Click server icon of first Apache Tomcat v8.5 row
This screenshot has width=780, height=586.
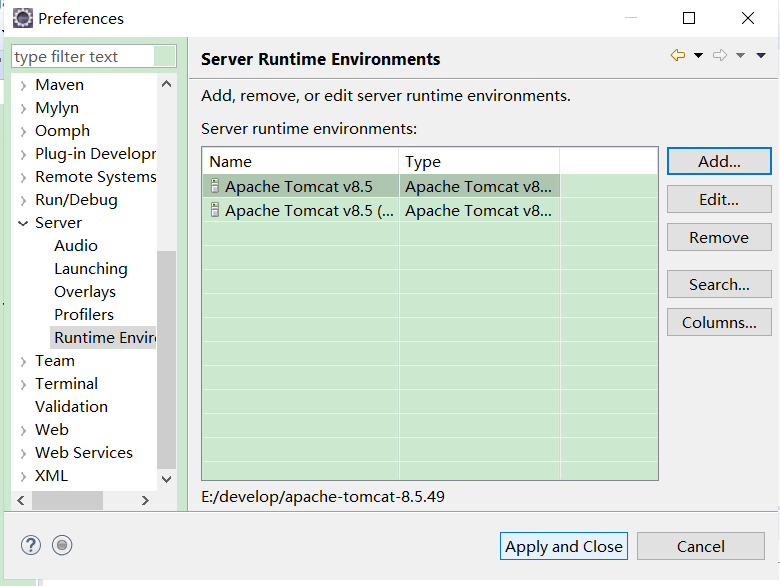click(x=214, y=186)
